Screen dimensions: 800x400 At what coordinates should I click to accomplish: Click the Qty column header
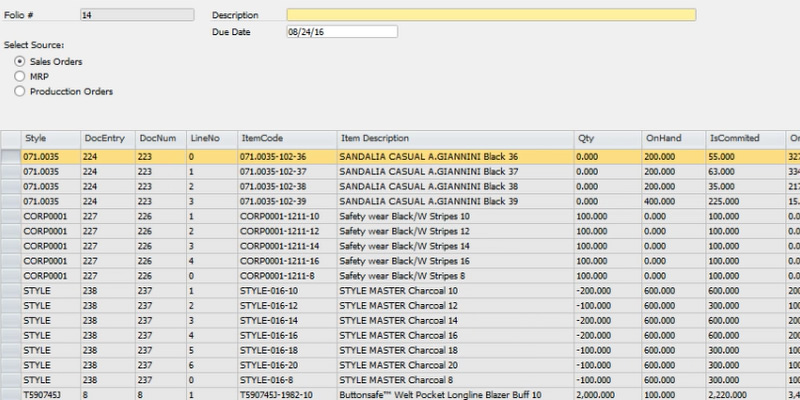tap(607, 138)
